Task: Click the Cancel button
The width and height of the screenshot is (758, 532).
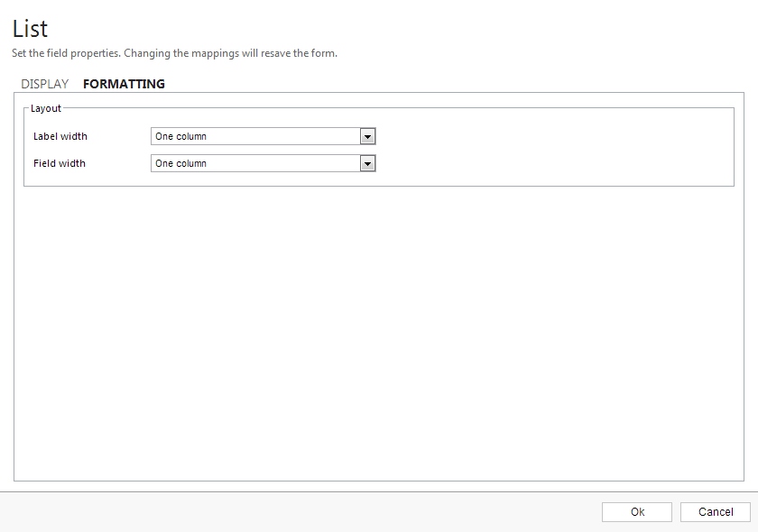Action: point(715,511)
